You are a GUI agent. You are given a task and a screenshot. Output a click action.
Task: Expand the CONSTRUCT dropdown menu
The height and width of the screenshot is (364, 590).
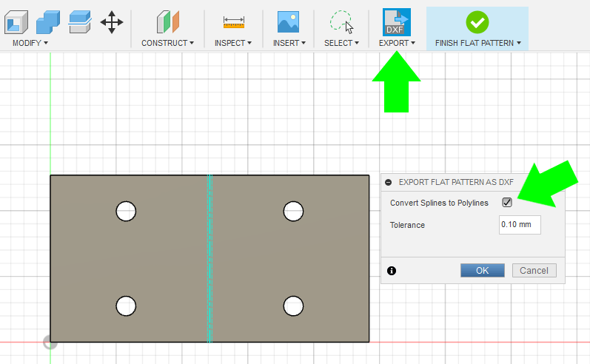tap(168, 43)
